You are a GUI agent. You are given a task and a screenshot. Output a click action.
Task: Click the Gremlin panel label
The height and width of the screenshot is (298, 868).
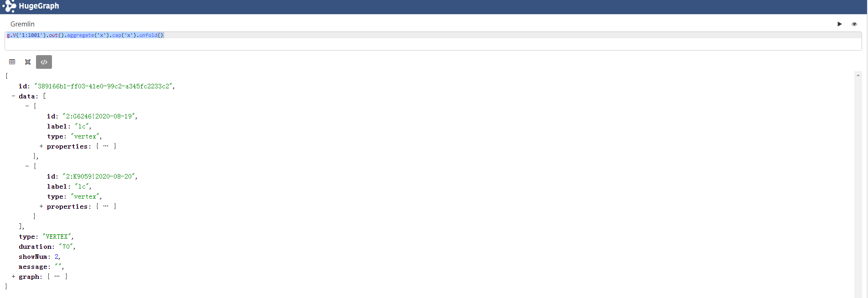tap(22, 24)
